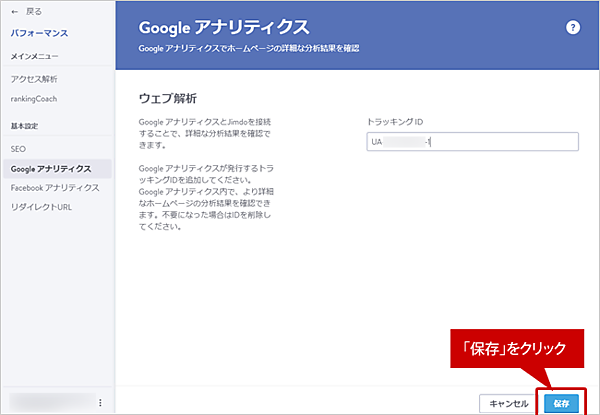Screen dimensions: 600x415
Task: Open the リダイレクトURL settings
Action: 40,207
